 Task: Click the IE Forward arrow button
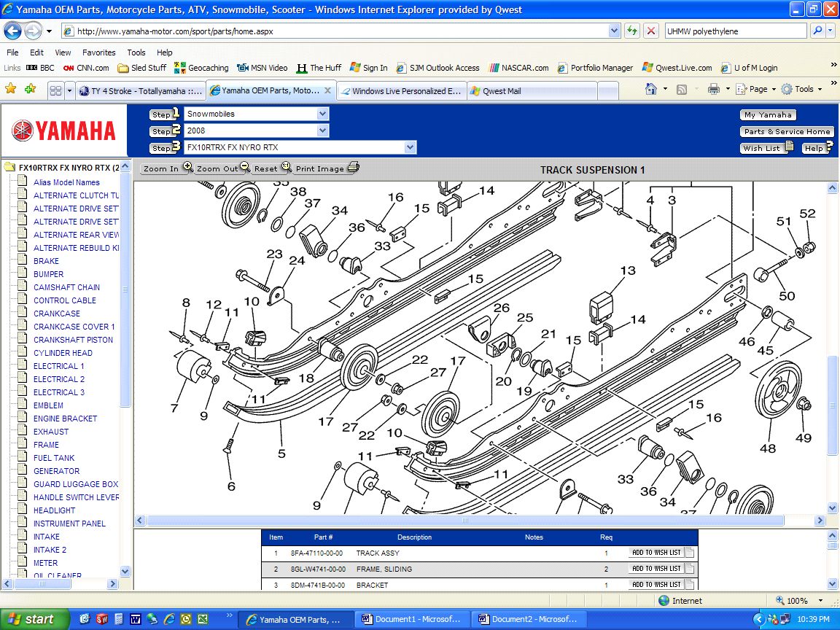pos(34,31)
